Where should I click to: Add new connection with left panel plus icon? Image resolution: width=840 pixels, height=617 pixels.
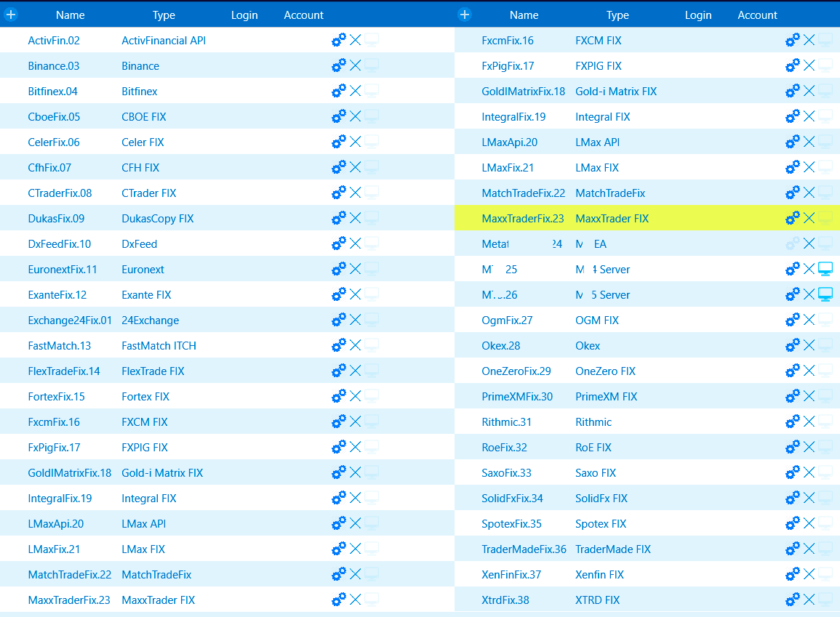click(x=11, y=15)
